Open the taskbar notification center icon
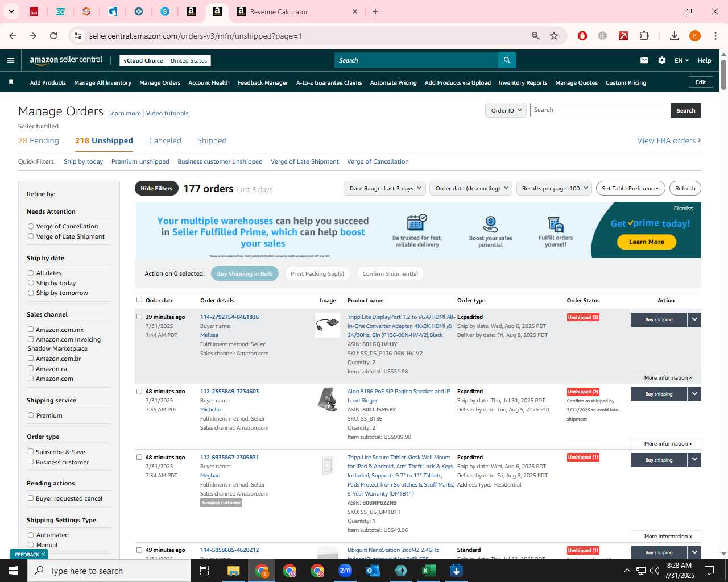728x582 pixels. click(709, 571)
